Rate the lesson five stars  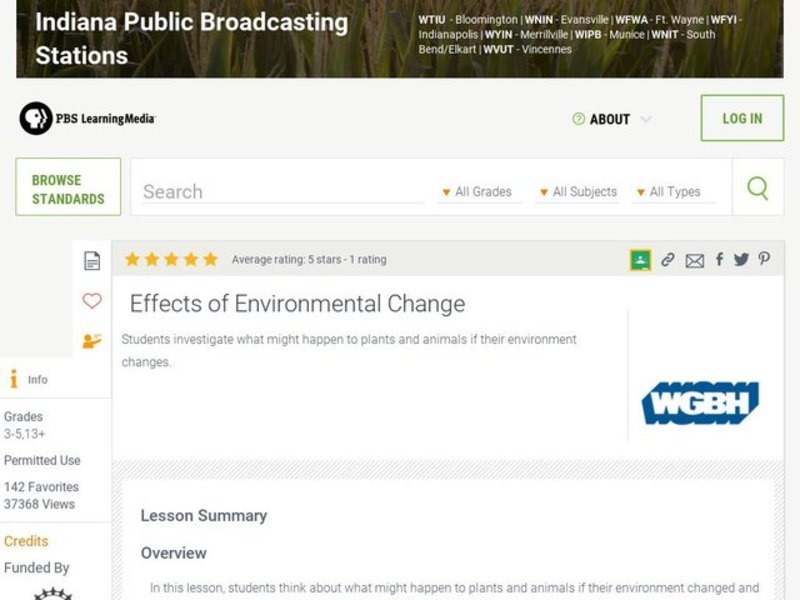tap(210, 259)
